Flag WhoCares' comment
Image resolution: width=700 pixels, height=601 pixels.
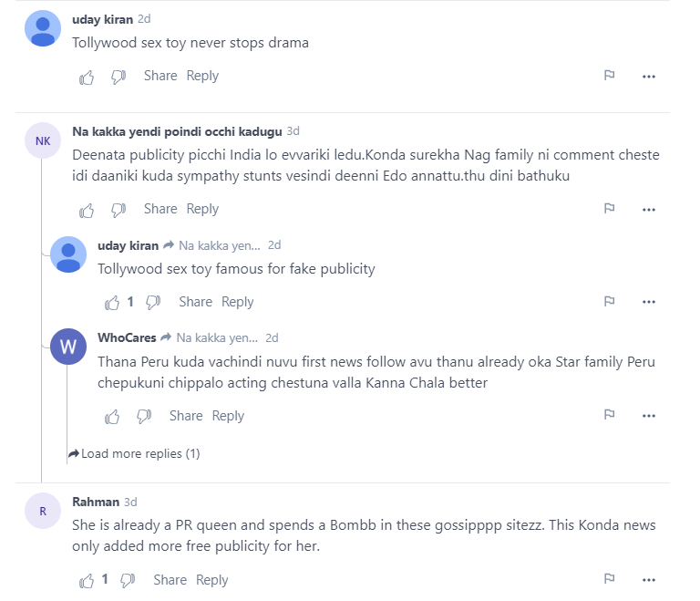[609, 415]
